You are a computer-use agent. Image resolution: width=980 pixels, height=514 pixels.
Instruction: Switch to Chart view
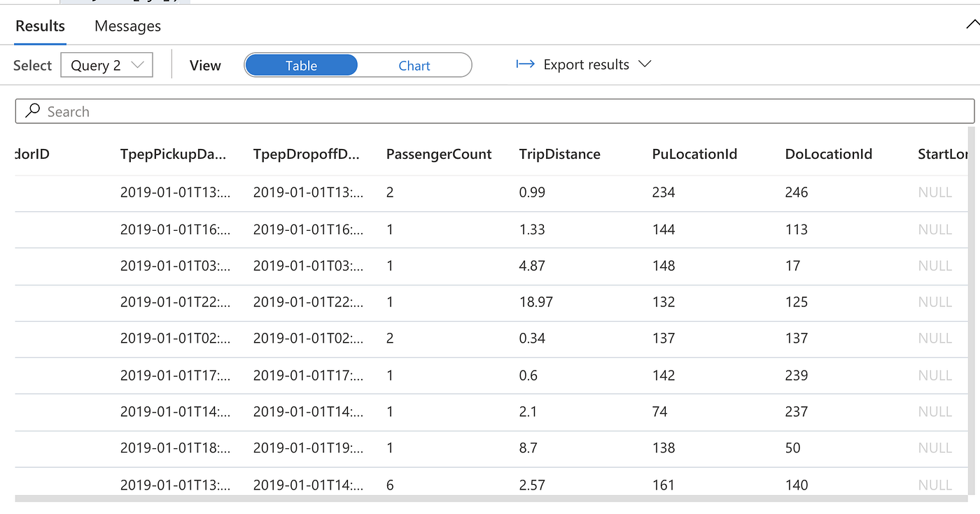414,65
